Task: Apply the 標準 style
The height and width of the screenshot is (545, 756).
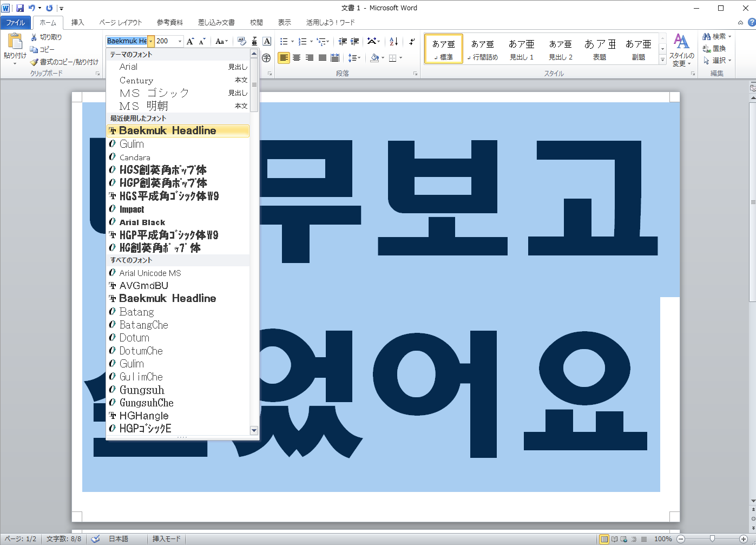Action: pos(444,49)
